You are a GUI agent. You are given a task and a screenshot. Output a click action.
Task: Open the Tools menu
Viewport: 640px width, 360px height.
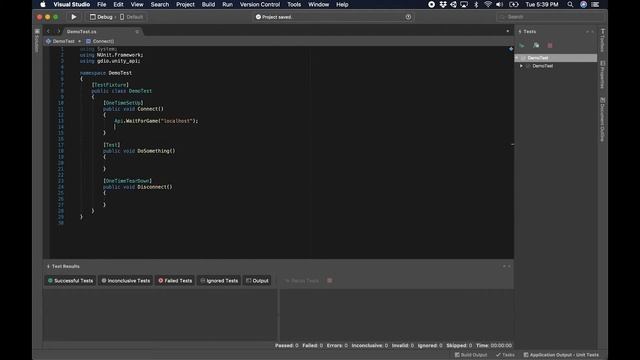click(294, 4)
